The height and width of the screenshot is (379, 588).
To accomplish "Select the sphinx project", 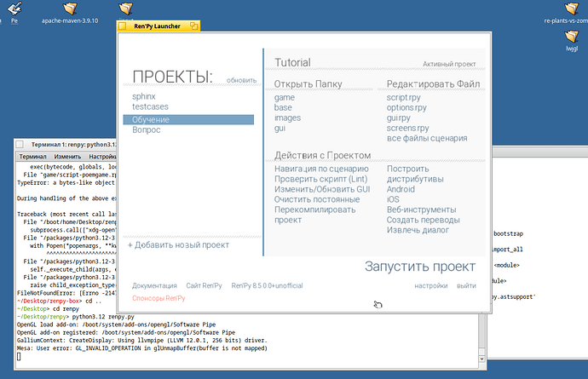I will point(144,96).
